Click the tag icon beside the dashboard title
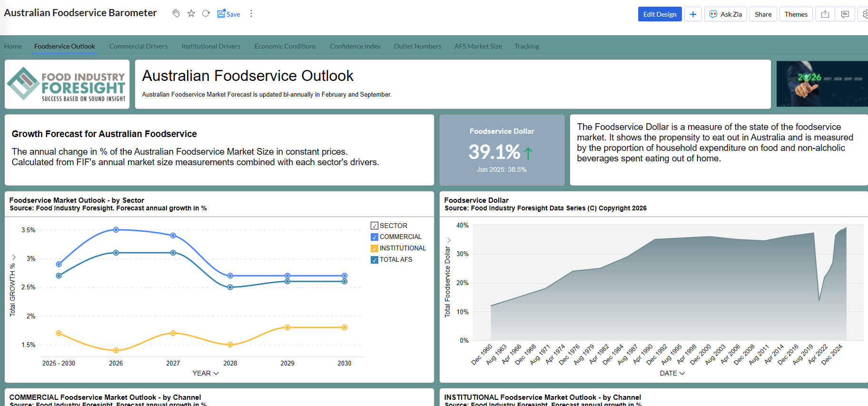The width and height of the screenshot is (868, 406). (x=176, y=13)
